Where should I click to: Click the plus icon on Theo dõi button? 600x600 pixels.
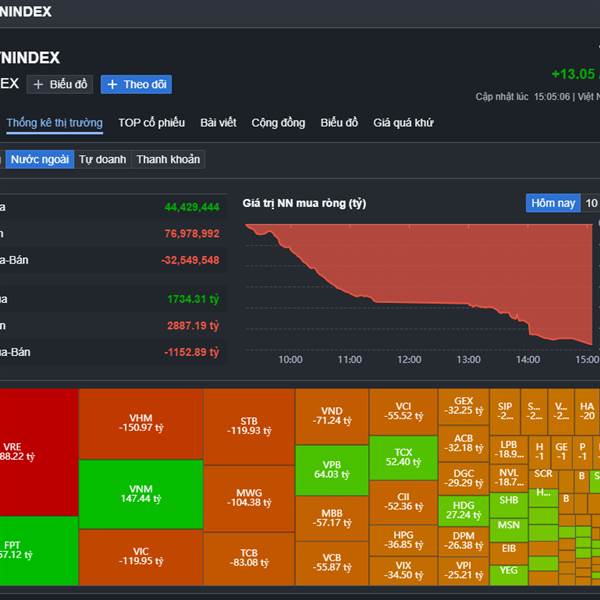tap(113, 85)
